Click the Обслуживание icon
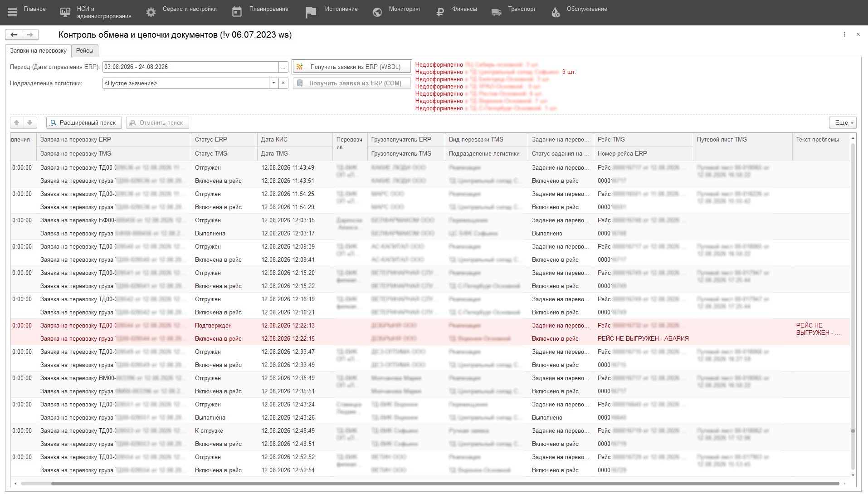Viewport: 868px width, 494px height. click(x=556, y=12)
